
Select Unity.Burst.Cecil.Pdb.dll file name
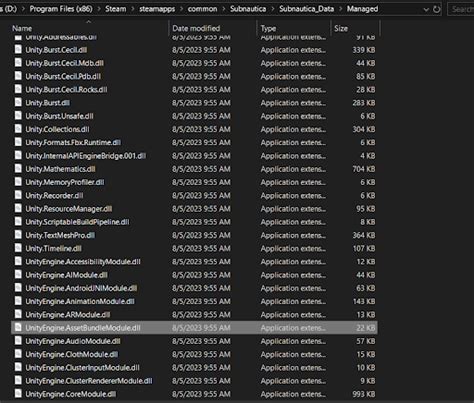pos(63,76)
